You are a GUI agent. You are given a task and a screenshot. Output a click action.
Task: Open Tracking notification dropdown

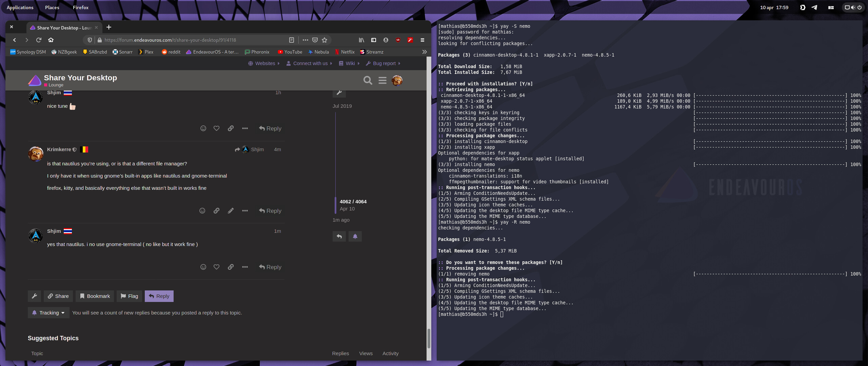click(48, 313)
